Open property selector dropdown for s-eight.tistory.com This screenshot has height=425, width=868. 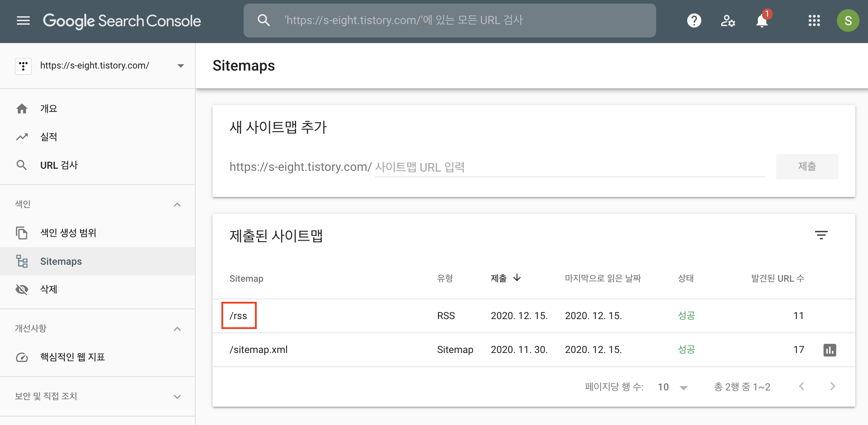coord(180,66)
